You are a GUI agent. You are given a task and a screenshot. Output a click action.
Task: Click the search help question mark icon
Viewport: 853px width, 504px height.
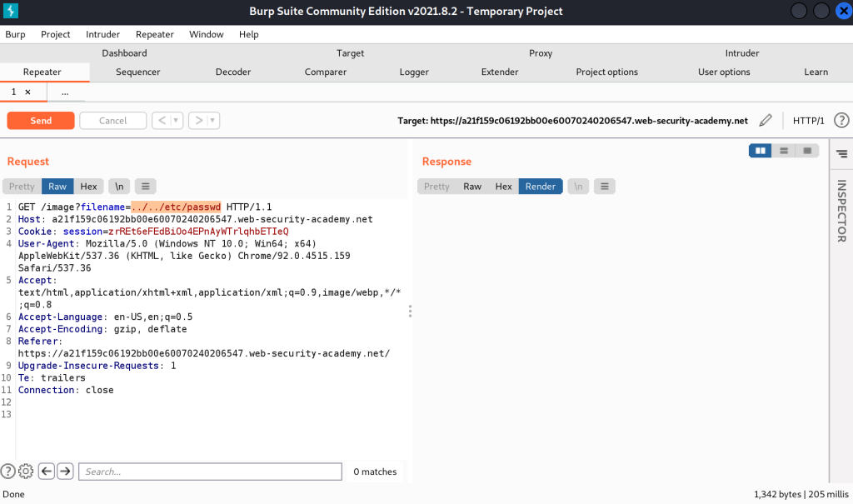coord(8,472)
